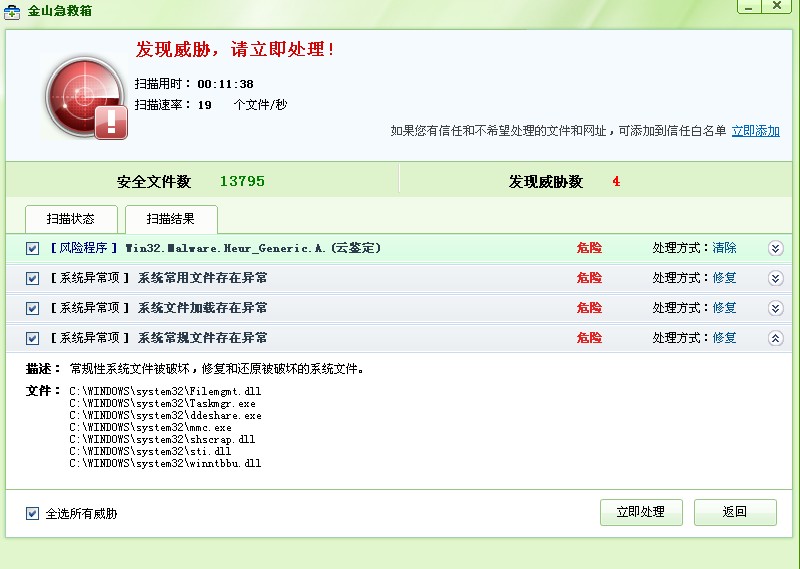Close the 金山急救箱 window
Viewport: 800px width, 569px height.
tap(777, 6)
